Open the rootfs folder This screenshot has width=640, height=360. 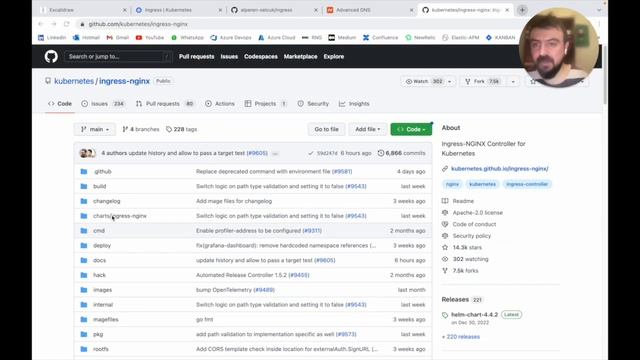[x=101, y=349]
